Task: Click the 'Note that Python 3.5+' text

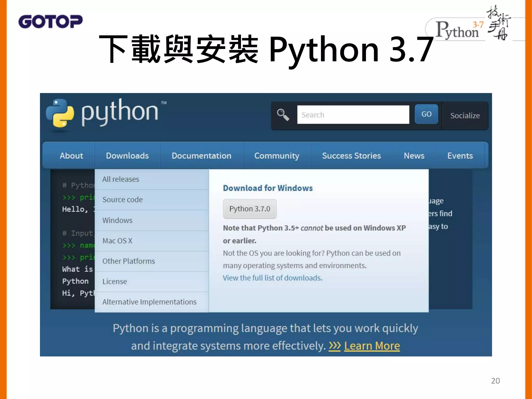Action: [261, 228]
